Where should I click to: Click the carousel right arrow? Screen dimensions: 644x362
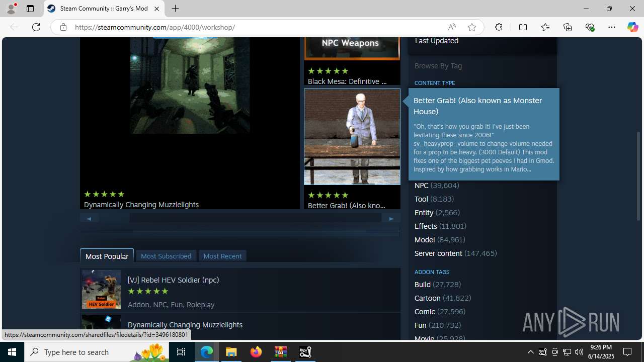tap(391, 218)
